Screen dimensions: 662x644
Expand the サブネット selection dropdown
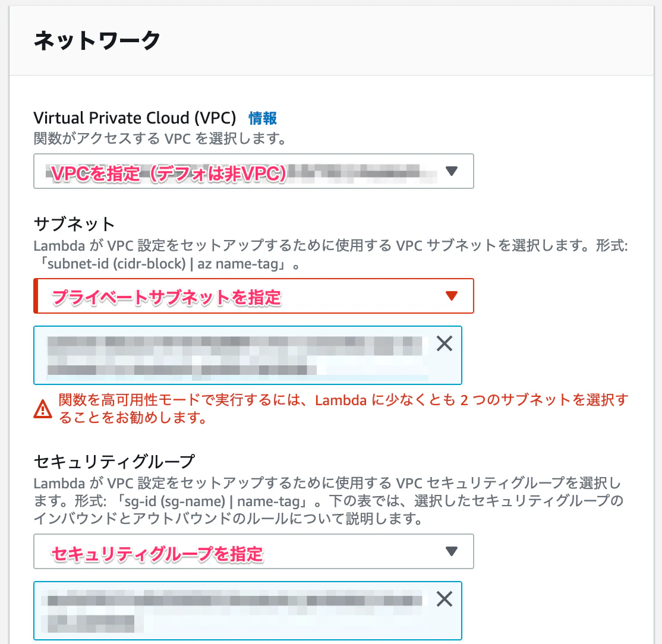254,296
